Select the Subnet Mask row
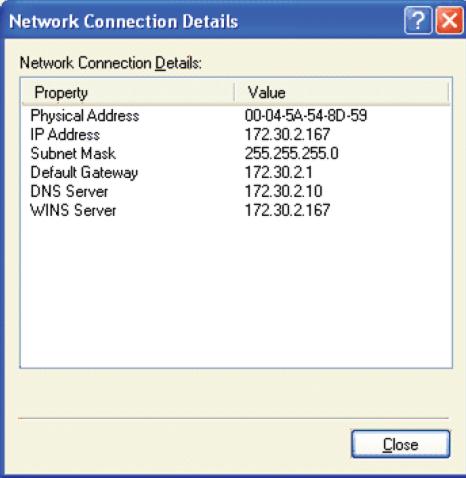The width and height of the screenshot is (466, 478). [x=236, y=154]
